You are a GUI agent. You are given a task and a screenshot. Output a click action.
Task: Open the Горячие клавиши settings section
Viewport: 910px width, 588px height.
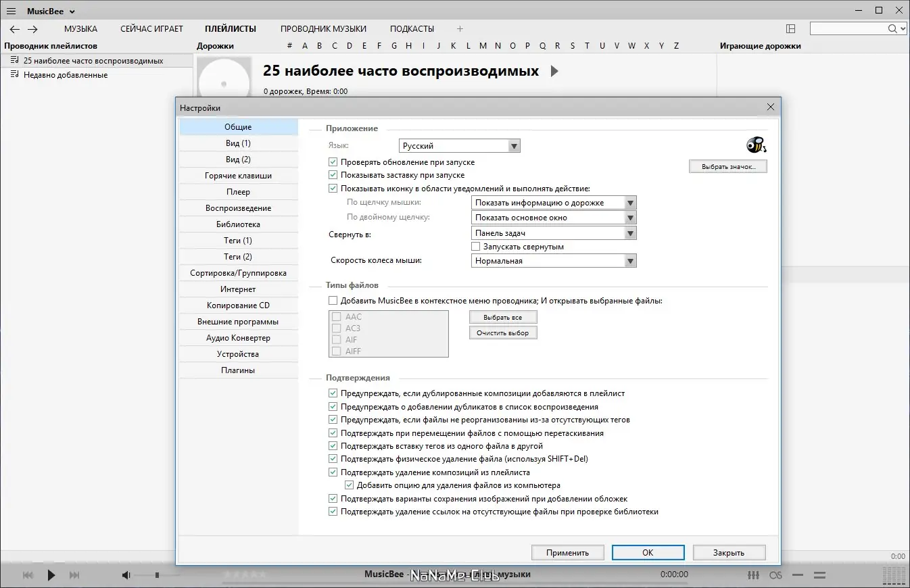click(x=239, y=176)
